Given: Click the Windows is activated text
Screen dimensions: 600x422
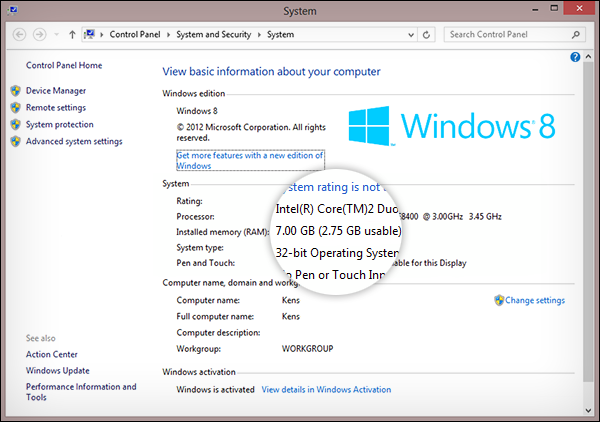Looking at the screenshot, I should tap(215, 389).
